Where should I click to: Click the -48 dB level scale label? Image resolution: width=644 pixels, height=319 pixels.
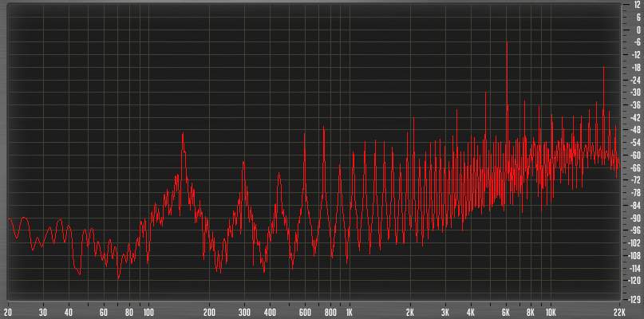635,130
